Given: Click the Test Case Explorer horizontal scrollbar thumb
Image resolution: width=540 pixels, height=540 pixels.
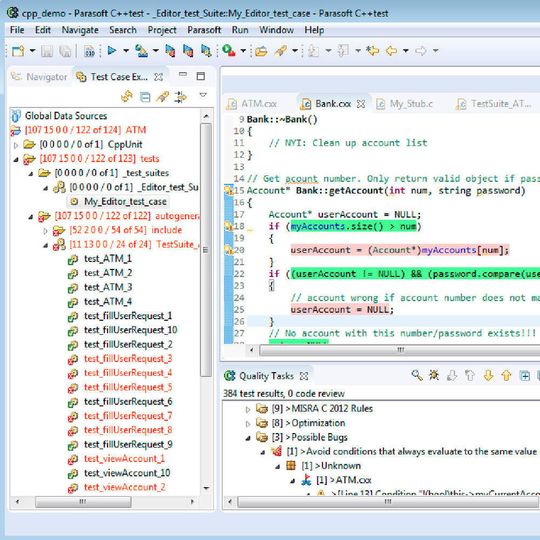Looking at the screenshot, I should (83, 502).
